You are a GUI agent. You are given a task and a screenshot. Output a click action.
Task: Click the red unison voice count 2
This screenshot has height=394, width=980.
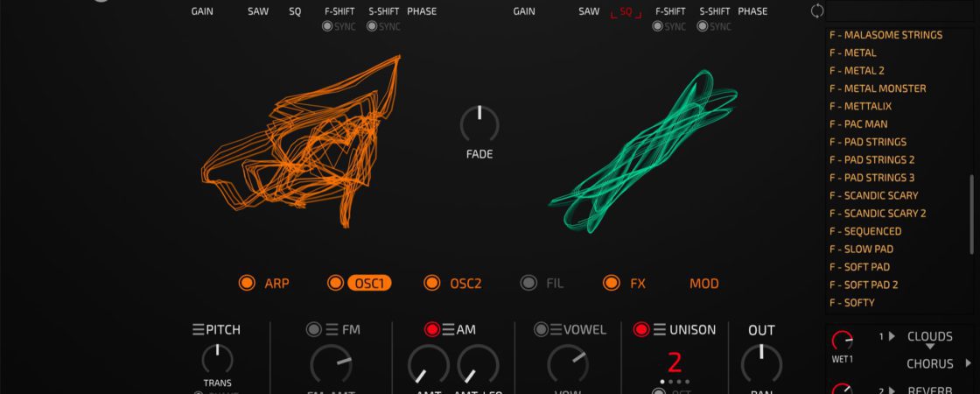point(675,363)
